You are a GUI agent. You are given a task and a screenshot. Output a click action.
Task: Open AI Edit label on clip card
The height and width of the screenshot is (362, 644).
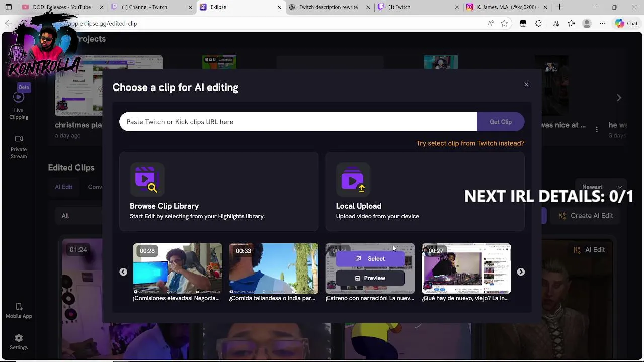pos(589,250)
